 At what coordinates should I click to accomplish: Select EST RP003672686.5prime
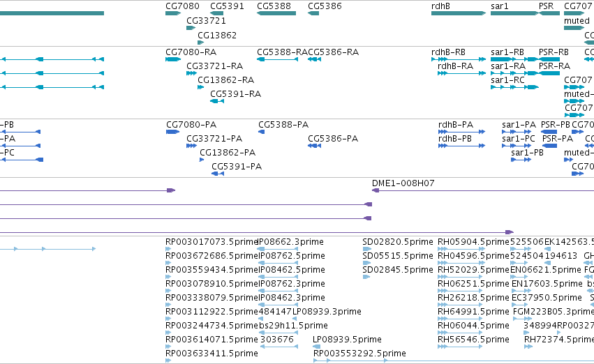point(212,256)
